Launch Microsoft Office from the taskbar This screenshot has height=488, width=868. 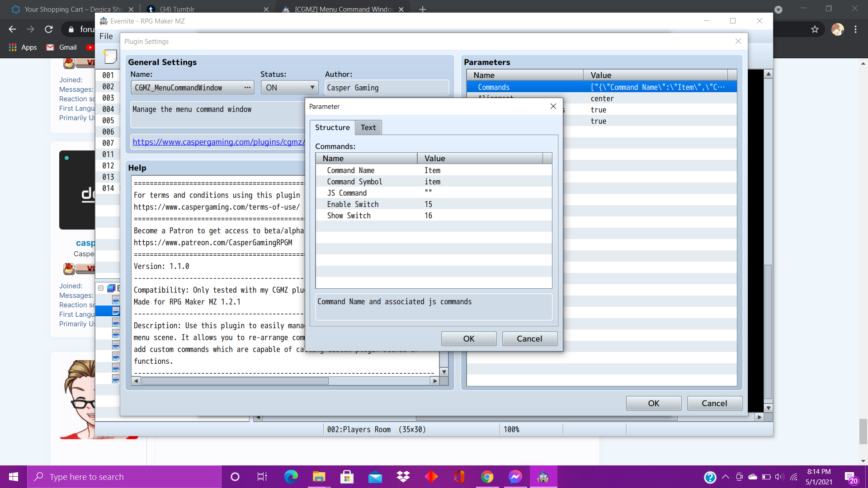click(x=459, y=477)
